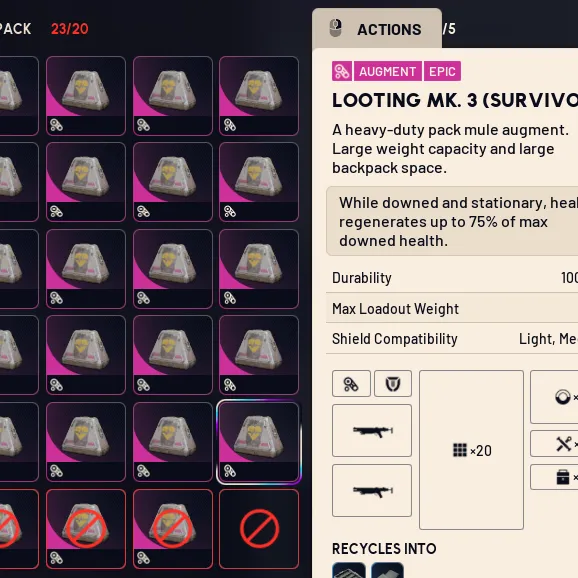
Task: Click the augment icon badge beside AUGMENT label
Action: pyautogui.click(x=342, y=71)
